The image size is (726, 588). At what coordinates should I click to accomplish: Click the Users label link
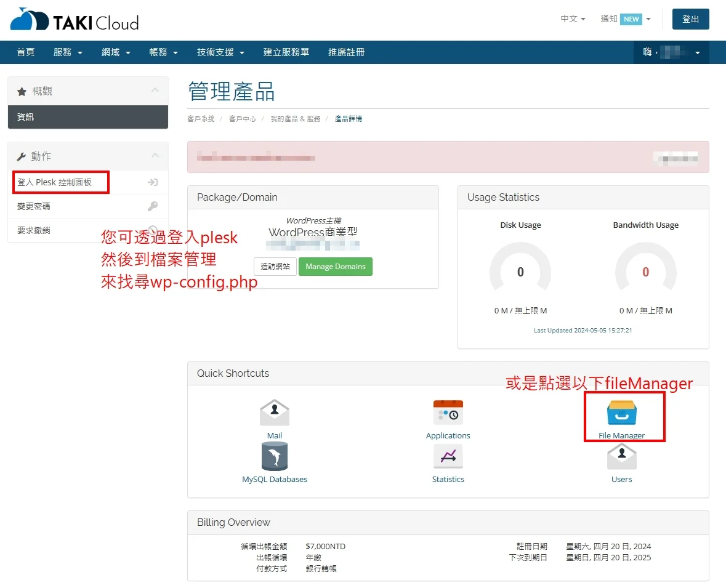[621, 480]
